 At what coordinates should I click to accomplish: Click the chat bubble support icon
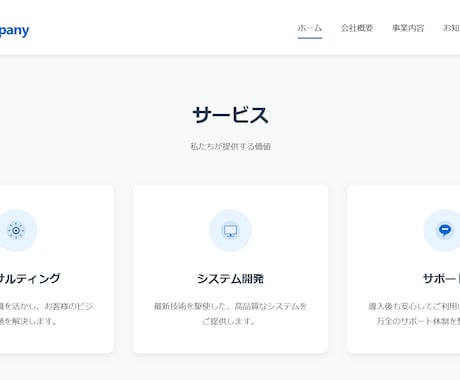click(445, 230)
